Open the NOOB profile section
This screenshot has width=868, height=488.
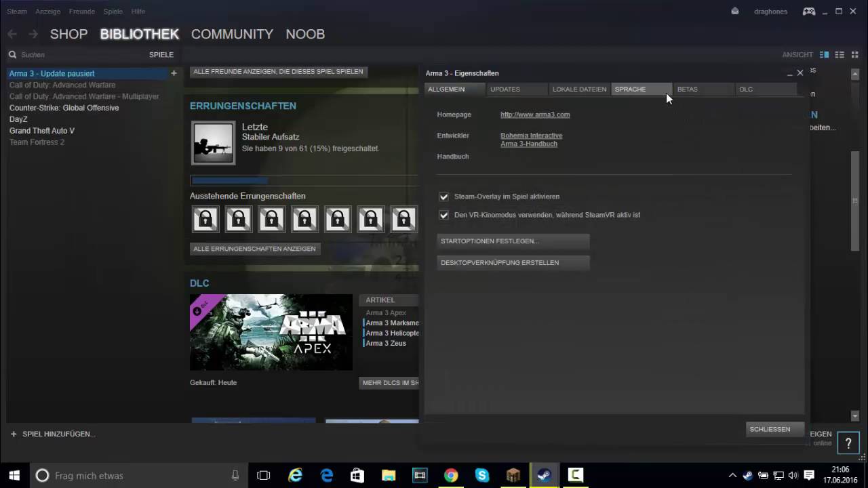[305, 34]
